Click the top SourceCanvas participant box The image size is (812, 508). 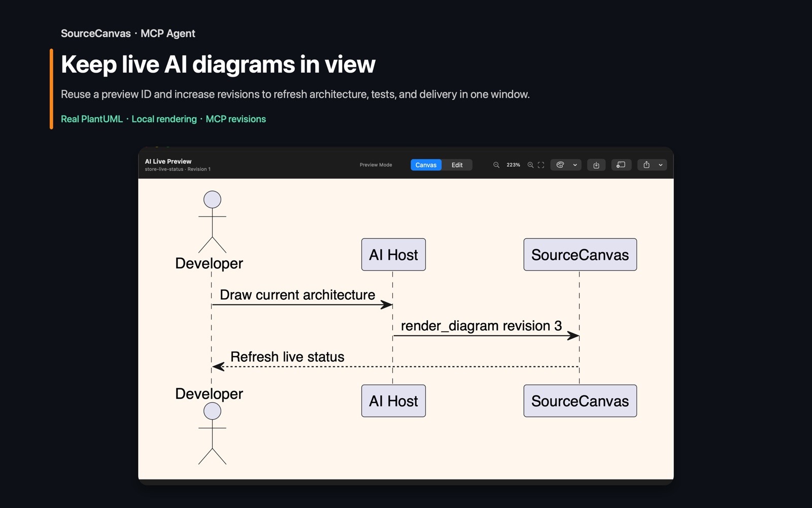tap(580, 255)
